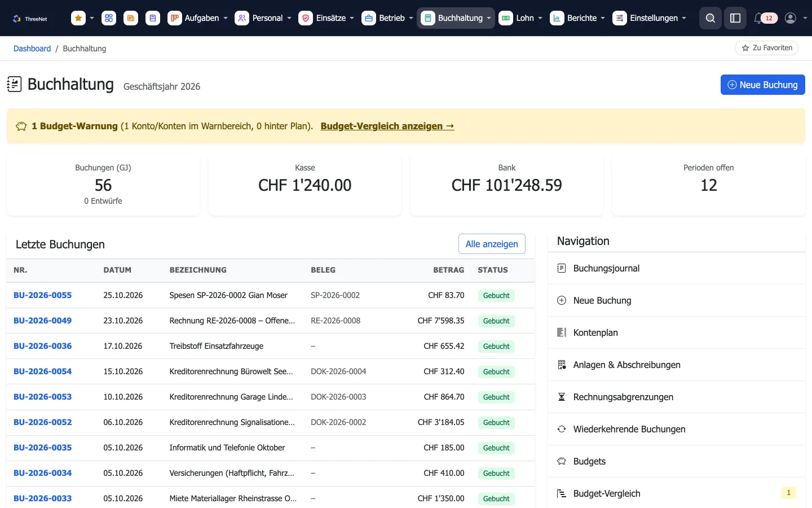
Task: Open booking BU-2026-0049
Action: point(43,321)
